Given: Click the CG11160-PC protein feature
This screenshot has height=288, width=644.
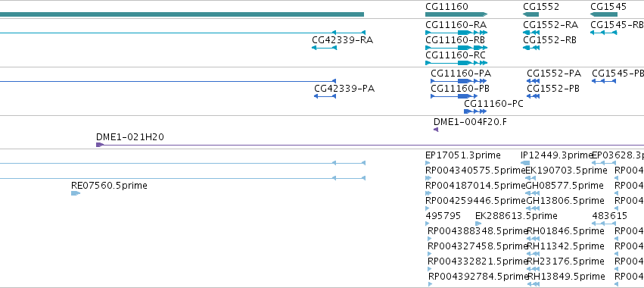Looking at the screenshot, I should (x=475, y=111).
